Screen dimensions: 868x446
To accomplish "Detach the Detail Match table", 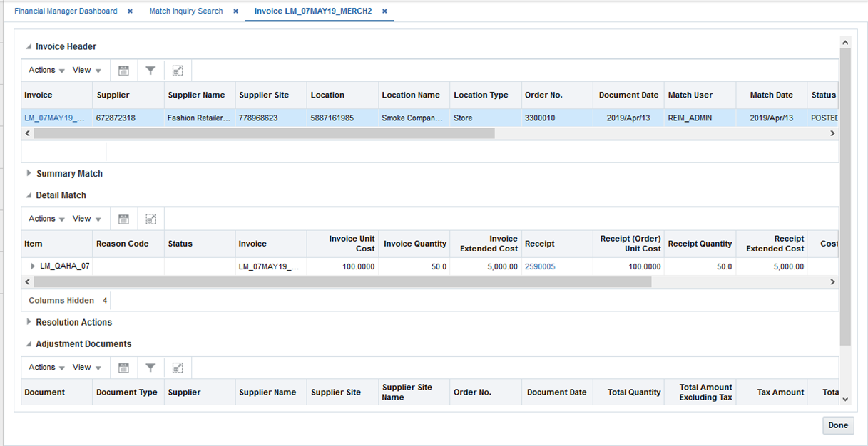I will coord(150,218).
